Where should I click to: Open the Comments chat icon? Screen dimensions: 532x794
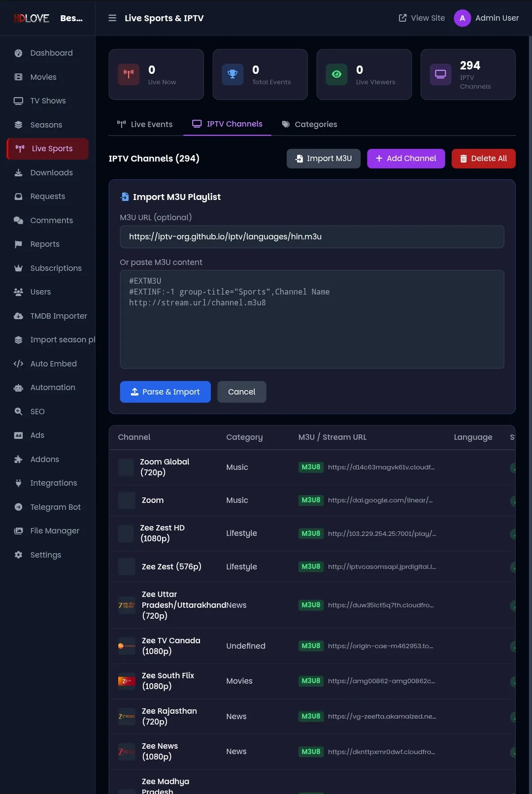(18, 220)
